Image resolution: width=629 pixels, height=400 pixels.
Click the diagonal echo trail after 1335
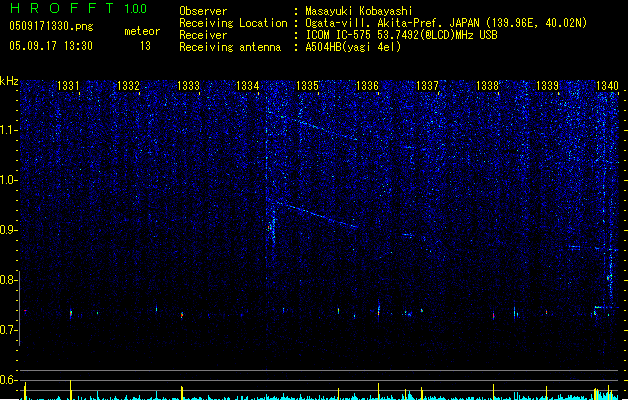point(316,215)
